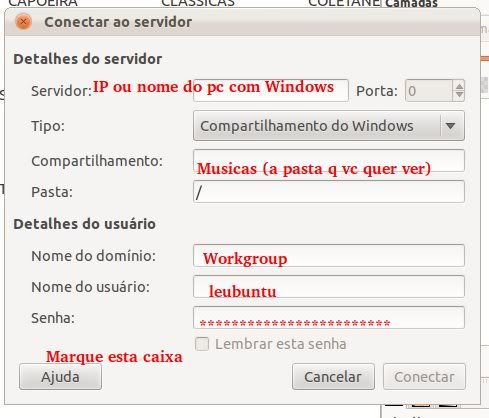Open the Tipo combo box Compartilhamento do Windows
The height and width of the screenshot is (418, 489).
tap(329, 126)
